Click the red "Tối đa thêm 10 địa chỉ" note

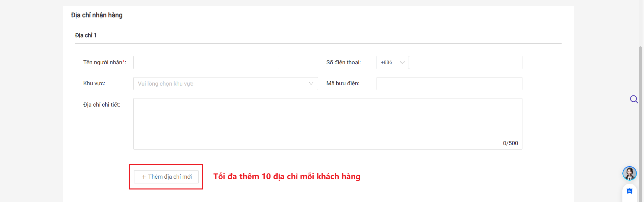tap(287, 177)
